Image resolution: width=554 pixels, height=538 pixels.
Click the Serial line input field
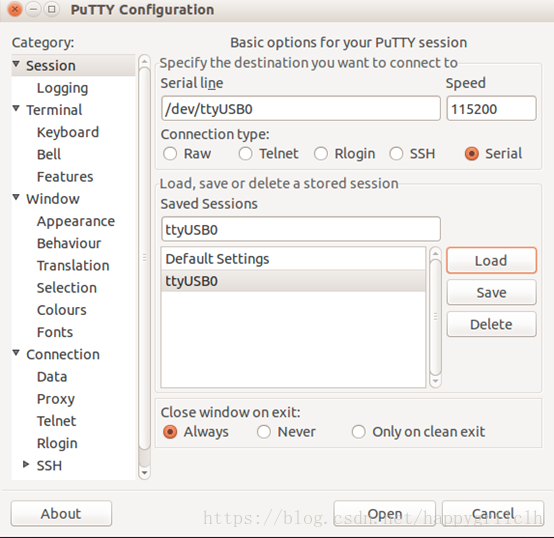pyautogui.click(x=301, y=108)
